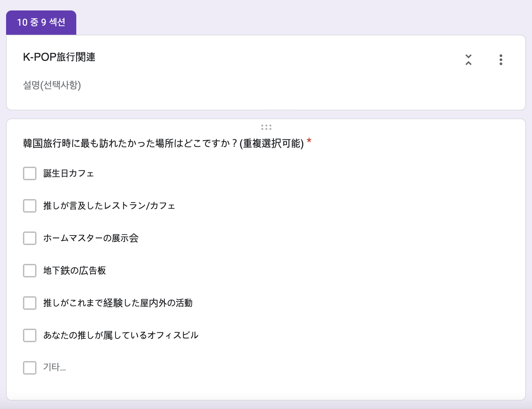Click the 推しが言及したレストラン/カフェ label text
The height and width of the screenshot is (409, 532).
(x=109, y=206)
